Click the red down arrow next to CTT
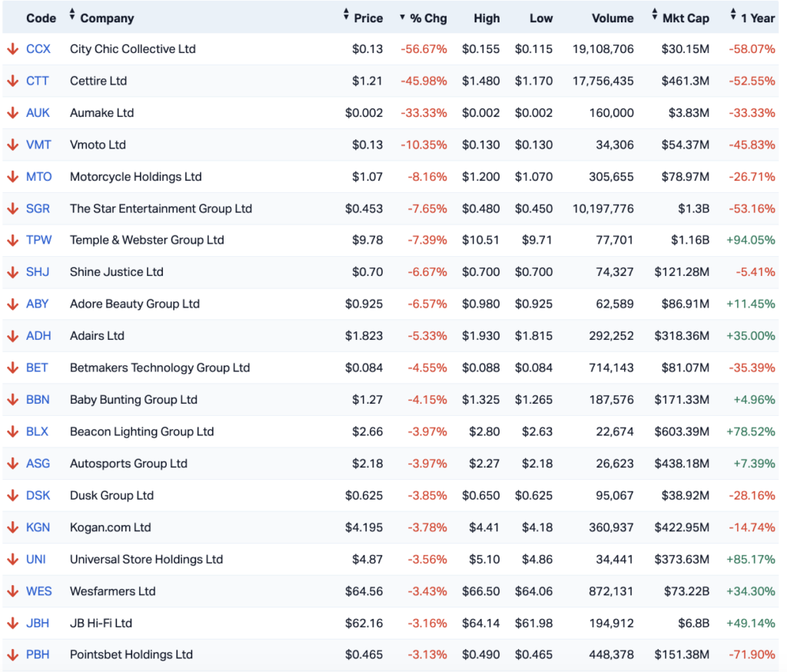Screen dimensions: 787x672 (12, 81)
